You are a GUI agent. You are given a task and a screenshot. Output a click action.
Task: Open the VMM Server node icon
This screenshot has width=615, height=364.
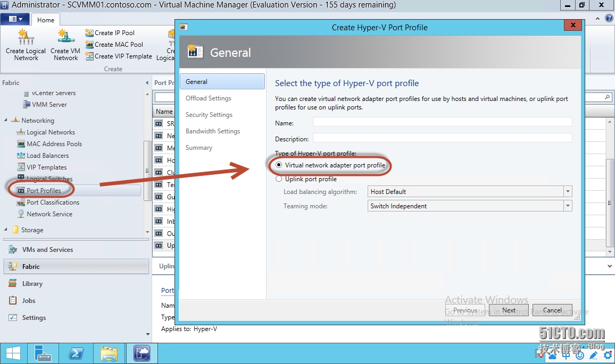pyautogui.click(x=27, y=105)
